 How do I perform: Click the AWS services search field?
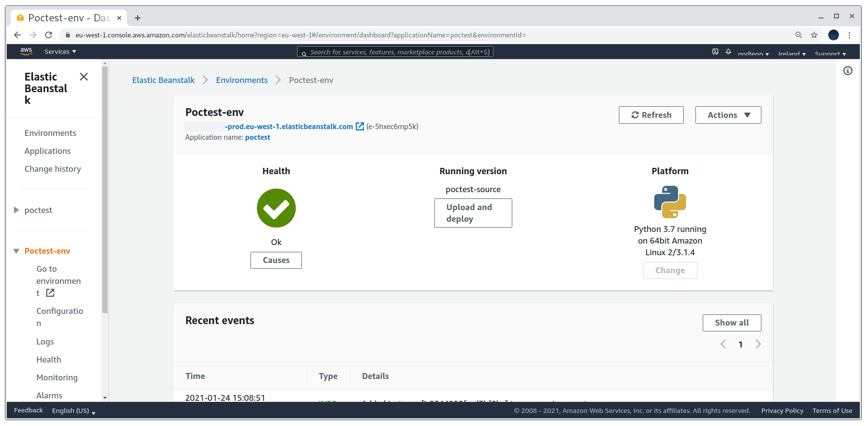point(395,52)
